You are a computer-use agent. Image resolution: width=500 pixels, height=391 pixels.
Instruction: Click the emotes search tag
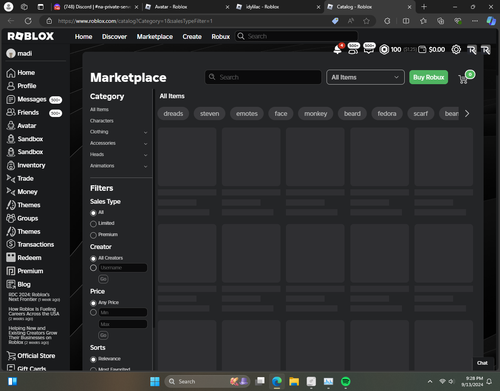pos(247,114)
